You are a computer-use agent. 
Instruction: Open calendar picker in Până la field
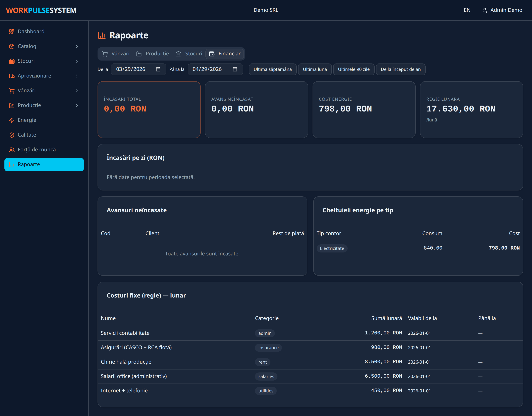click(235, 69)
